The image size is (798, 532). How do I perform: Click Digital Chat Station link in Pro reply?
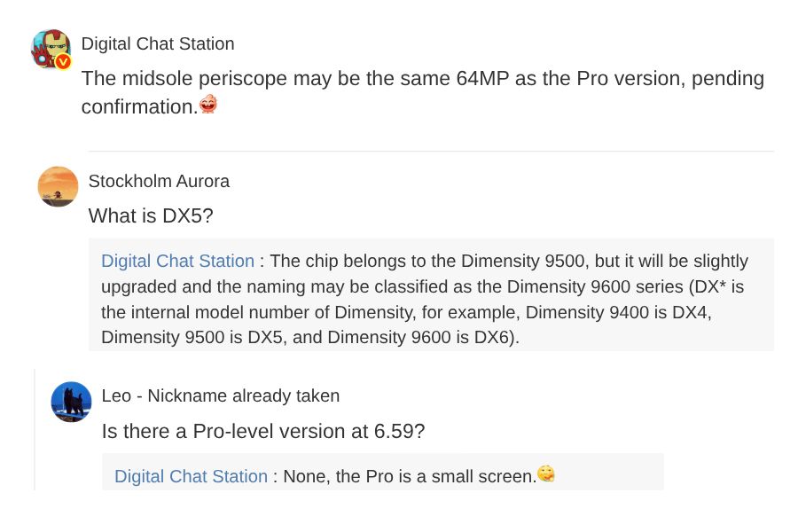[191, 476]
